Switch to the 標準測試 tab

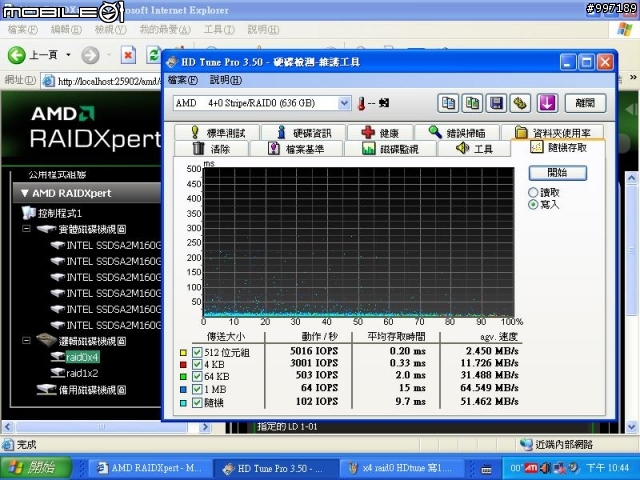[x=217, y=133]
